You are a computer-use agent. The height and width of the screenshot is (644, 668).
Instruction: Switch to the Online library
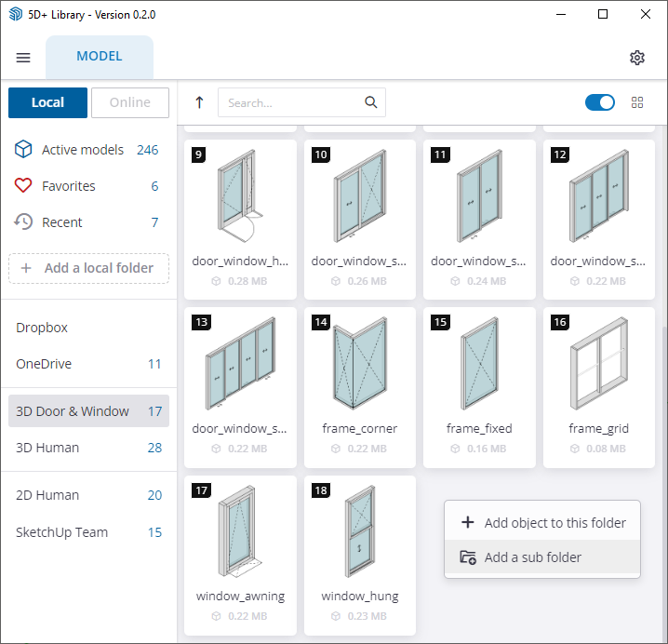tap(130, 102)
